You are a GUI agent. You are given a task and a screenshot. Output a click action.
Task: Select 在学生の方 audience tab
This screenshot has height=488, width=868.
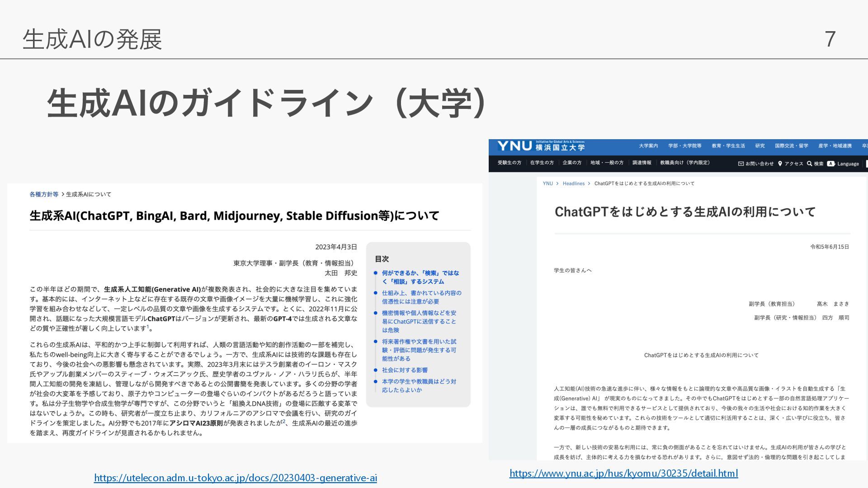click(542, 163)
